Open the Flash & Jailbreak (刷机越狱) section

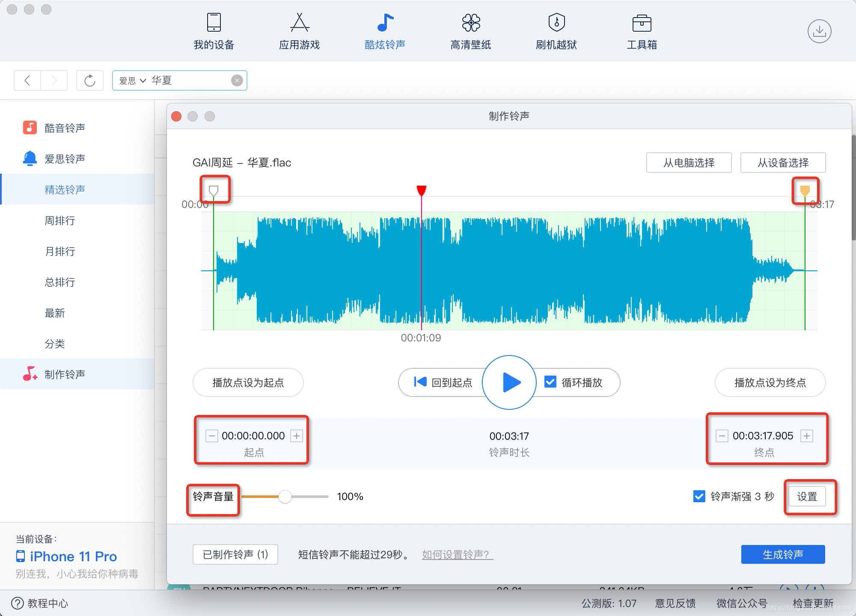[556, 31]
